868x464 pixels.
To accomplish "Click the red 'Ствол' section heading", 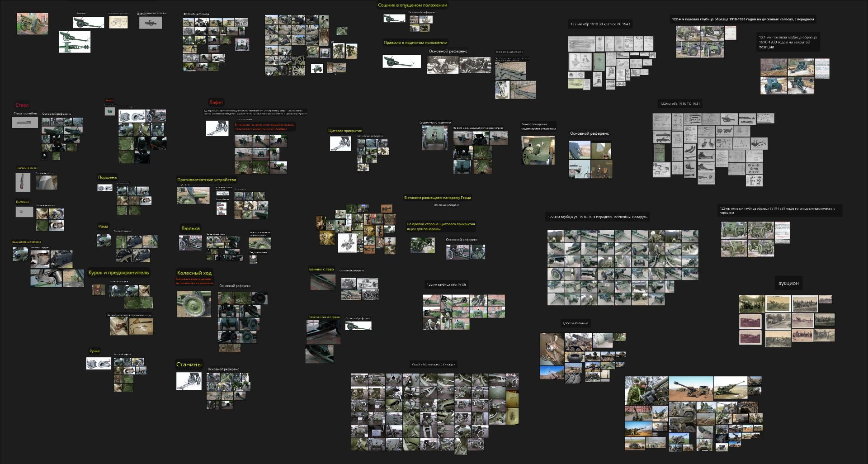I will [x=22, y=105].
